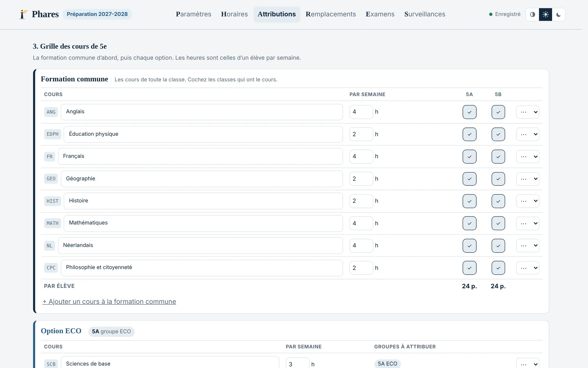Open the Anglais row actions dropdown
This screenshot has width=588, height=368.
click(528, 112)
